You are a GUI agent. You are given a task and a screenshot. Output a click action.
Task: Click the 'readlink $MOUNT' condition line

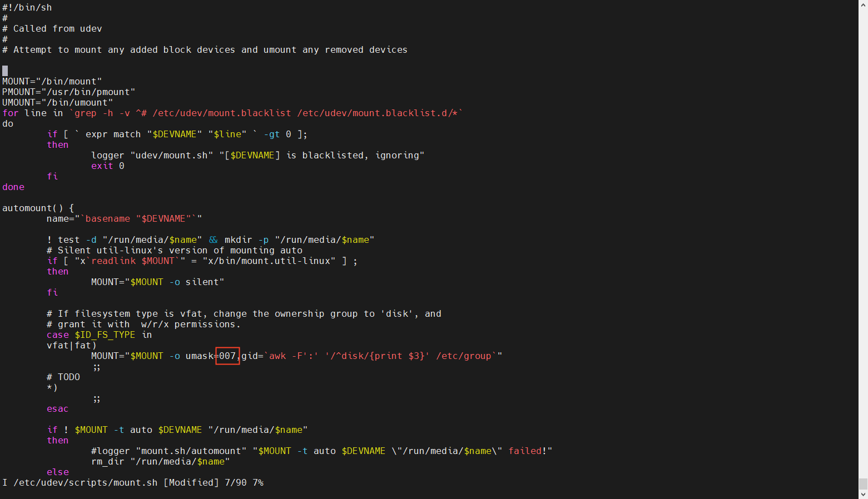202,261
